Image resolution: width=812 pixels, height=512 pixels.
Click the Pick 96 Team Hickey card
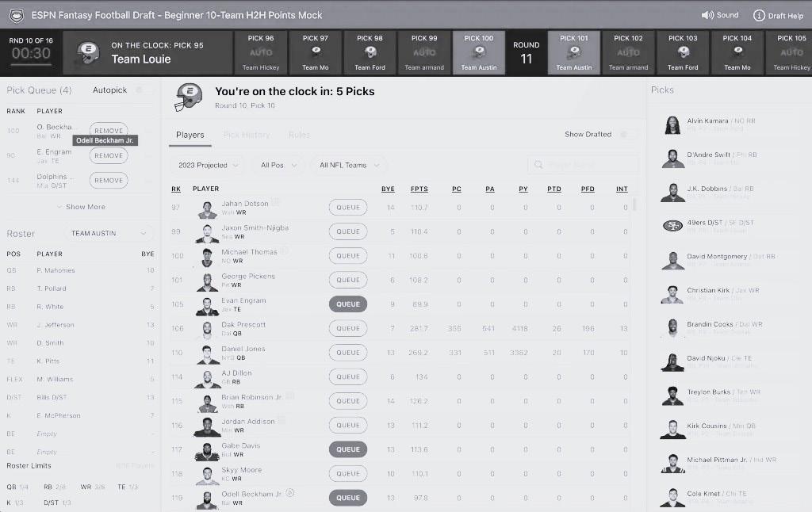tap(261, 52)
